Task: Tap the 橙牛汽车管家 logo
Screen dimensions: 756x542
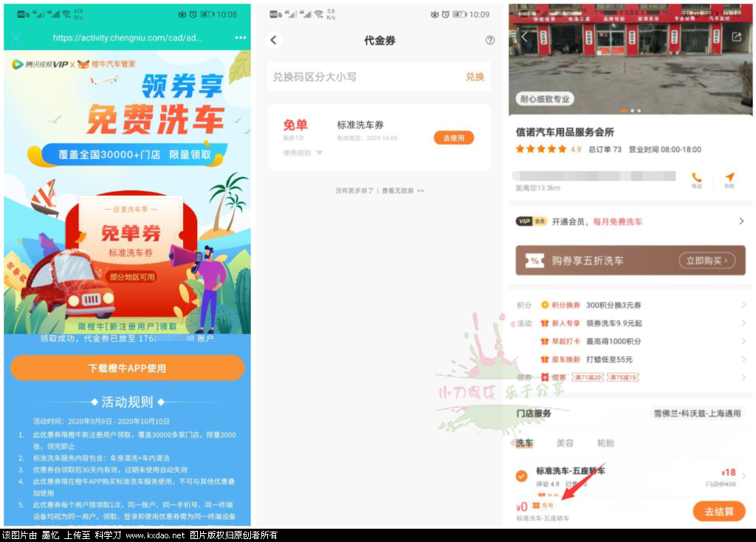Action: point(107,64)
